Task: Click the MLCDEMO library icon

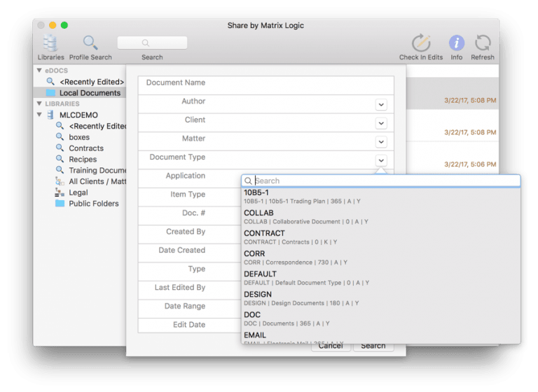Action: [50, 115]
